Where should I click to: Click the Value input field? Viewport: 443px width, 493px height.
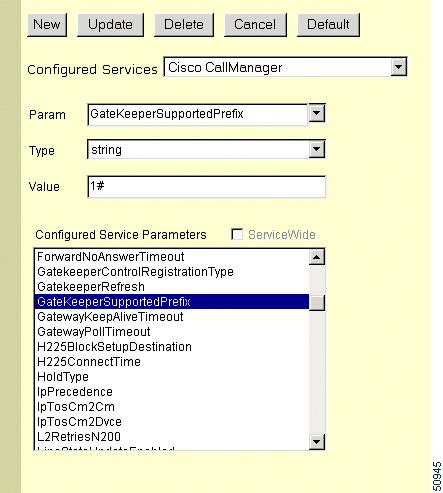pyautogui.click(x=207, y=187)
